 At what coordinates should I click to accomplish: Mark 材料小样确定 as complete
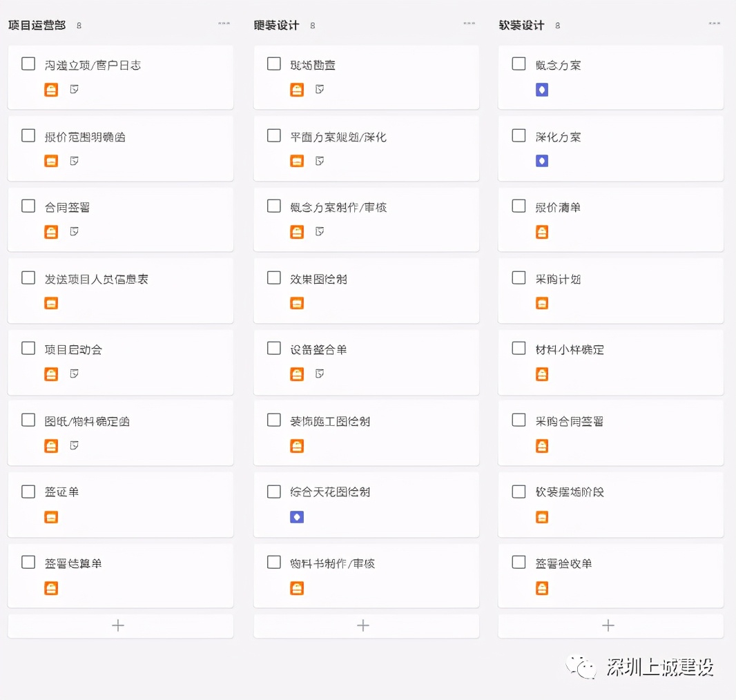tap(519, 349)
